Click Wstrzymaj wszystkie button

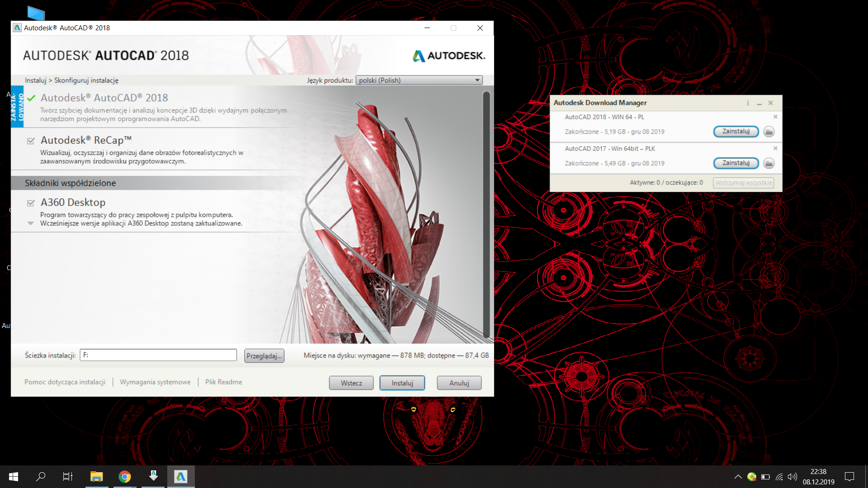pos(744,183)
